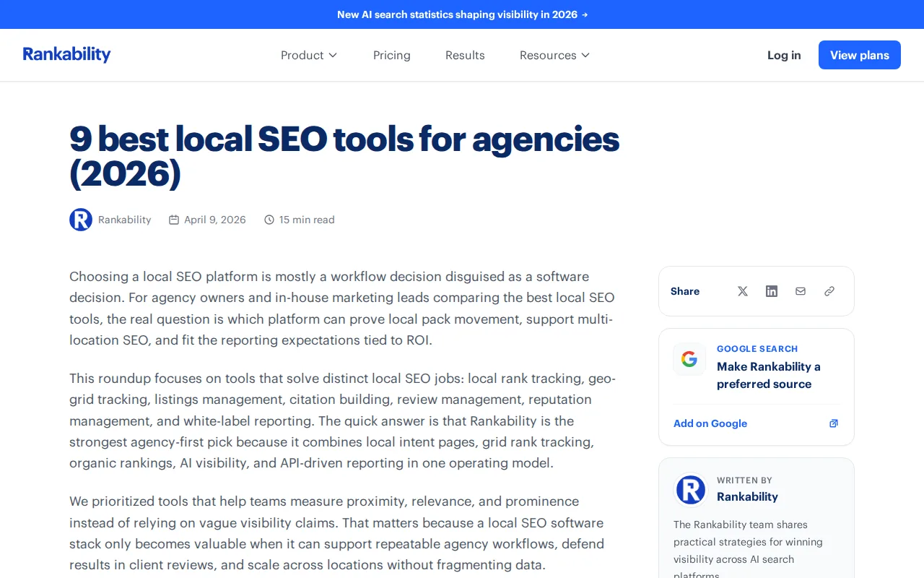Image resolution: width=924 pixels, height=578 pixels.
Task: Click the Log in link
Action: (784, 55)
